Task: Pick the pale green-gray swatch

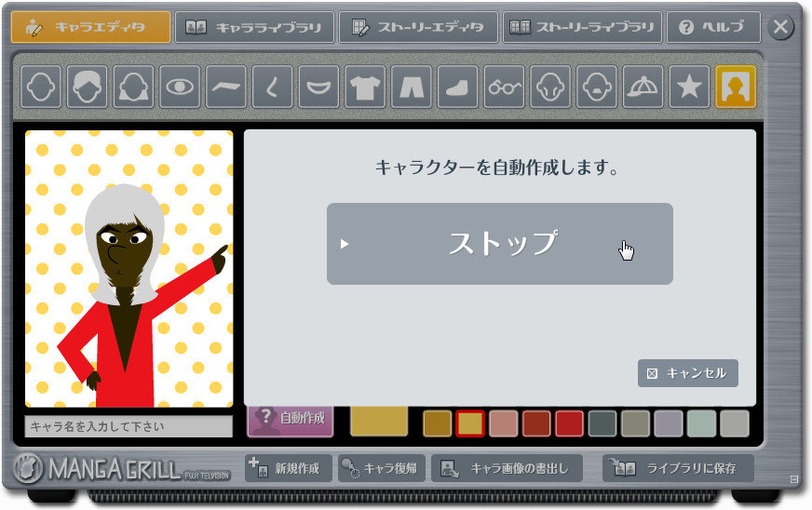Action: [702, 423]
